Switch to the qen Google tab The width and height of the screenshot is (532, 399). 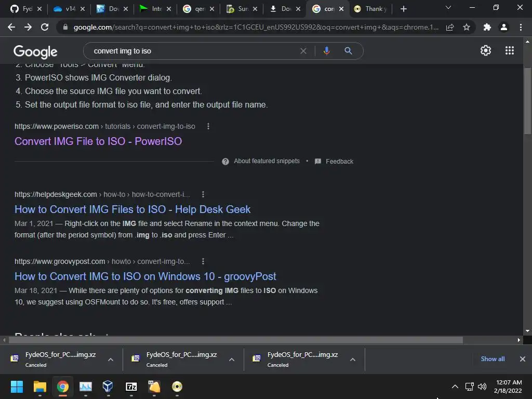pyautogui.click(x=194, y=9)
